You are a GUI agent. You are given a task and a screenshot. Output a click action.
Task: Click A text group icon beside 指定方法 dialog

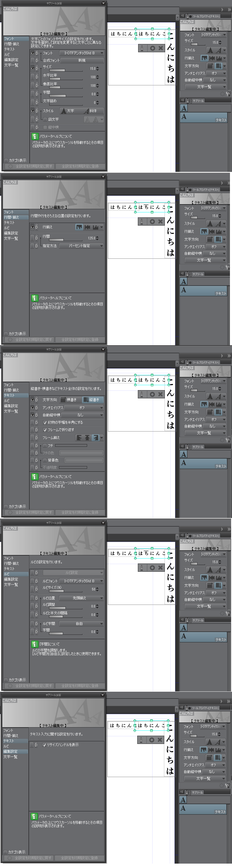pyautogui.click(x=184, y=281)
